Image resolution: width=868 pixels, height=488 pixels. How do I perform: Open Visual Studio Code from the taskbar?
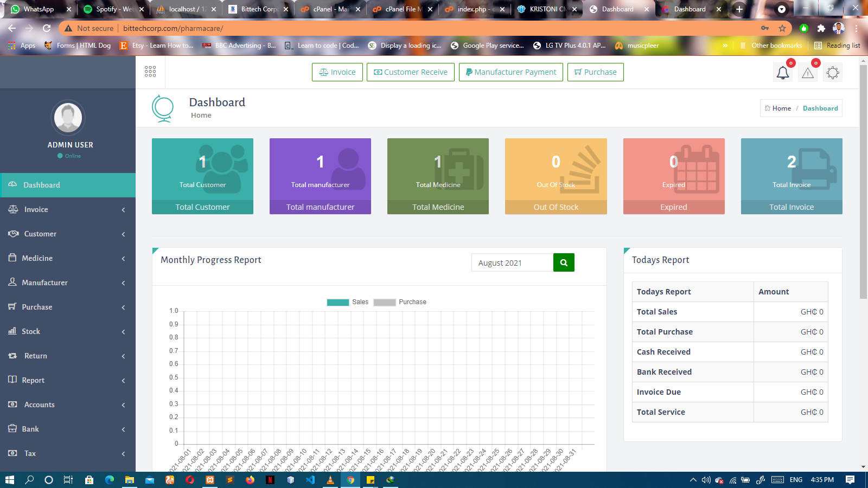pyautogui.click(x=310, y=480)
